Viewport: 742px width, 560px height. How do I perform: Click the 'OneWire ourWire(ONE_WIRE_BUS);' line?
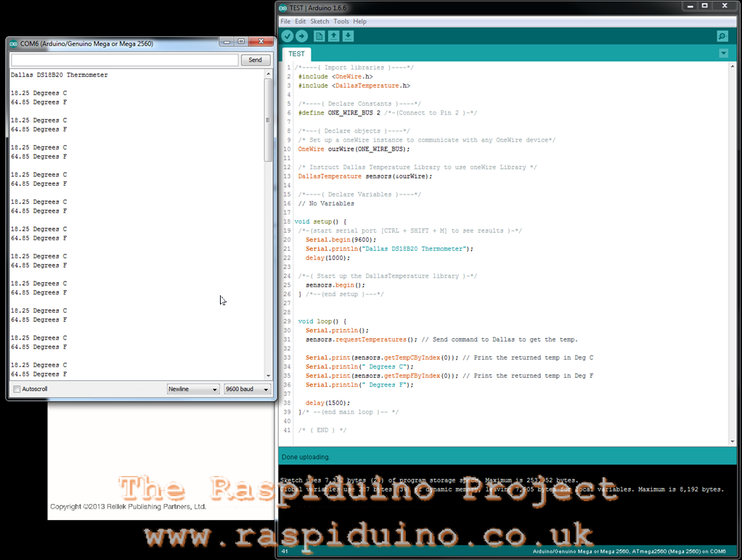[354, 149]
